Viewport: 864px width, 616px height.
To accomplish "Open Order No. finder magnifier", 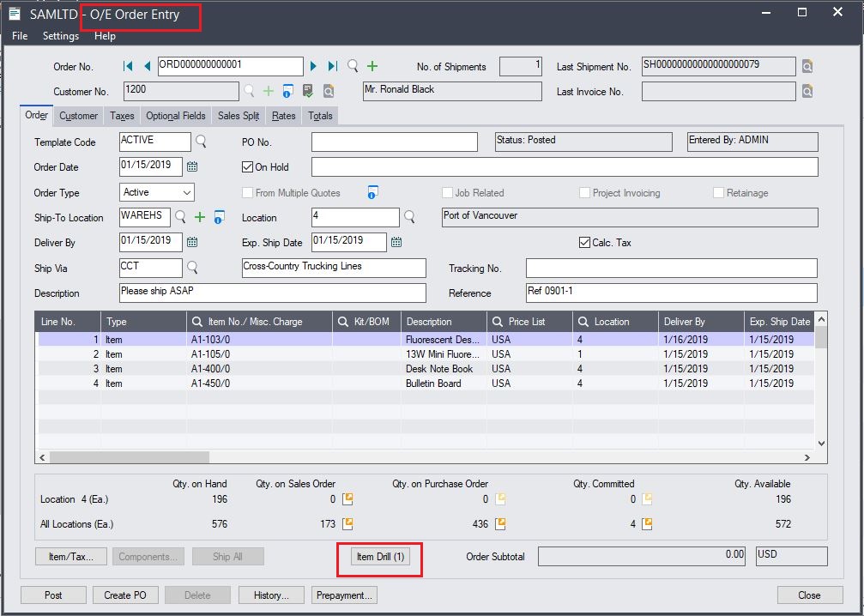I will 353,66.
